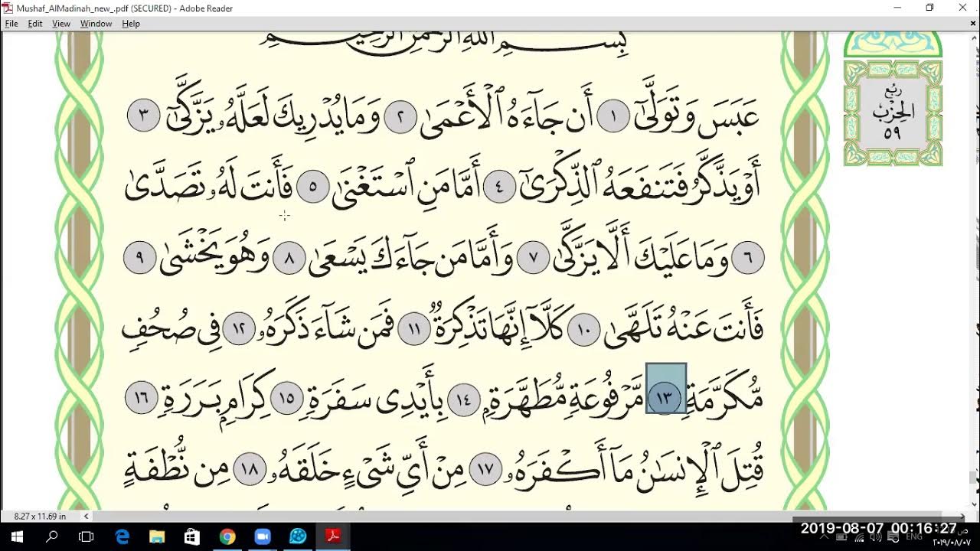This screenshot has width=980, height=551.
Task: Click the Rub al-Hizb ٥٩ margin marker
Action: pyautogui.click(x=893, y=112)
